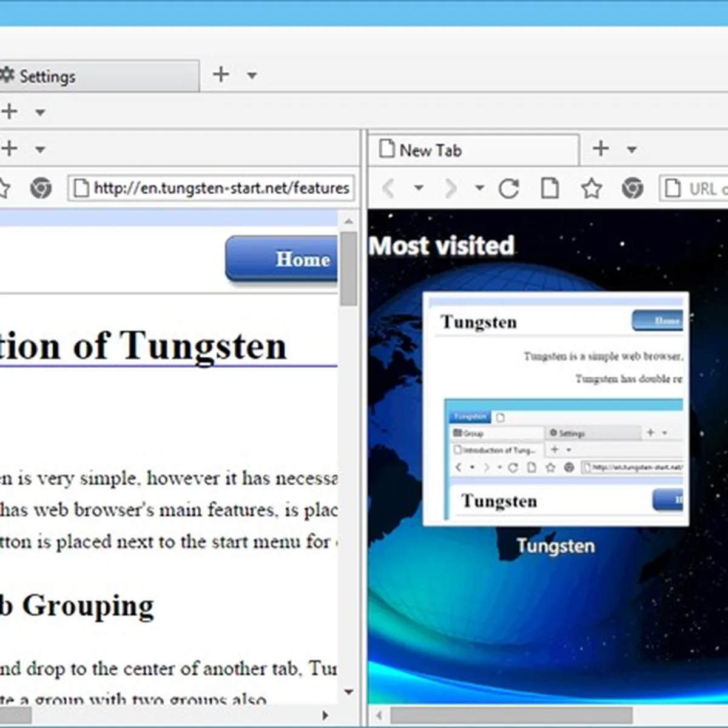This screenshot has width=728, height=728.
Task: Click the plus beside the Settings tab
Action: [x=221, y=74]
